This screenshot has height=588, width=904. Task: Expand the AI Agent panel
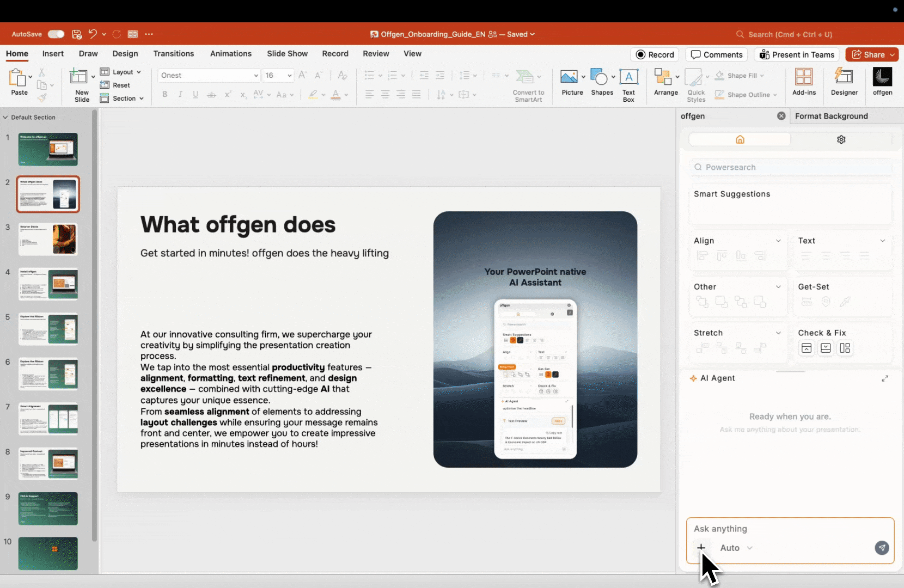pos(885,378)
